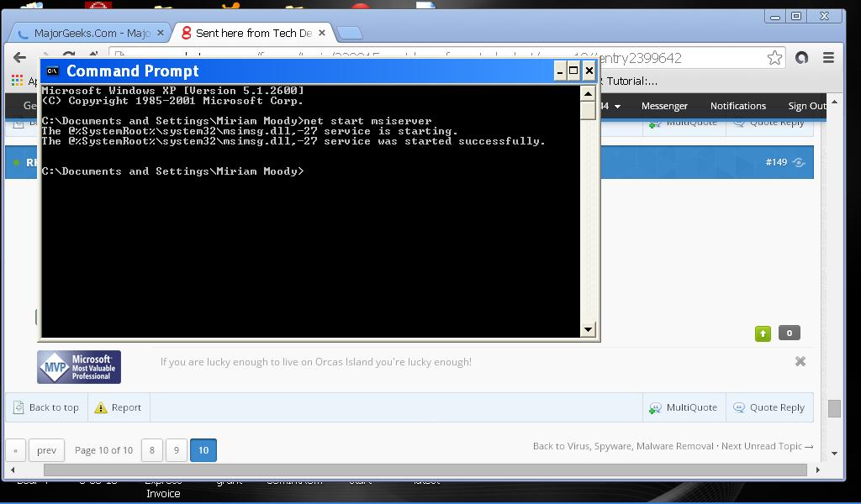
Task: Click the horizontal scrollbar thumb
Action: pos(425,470)
